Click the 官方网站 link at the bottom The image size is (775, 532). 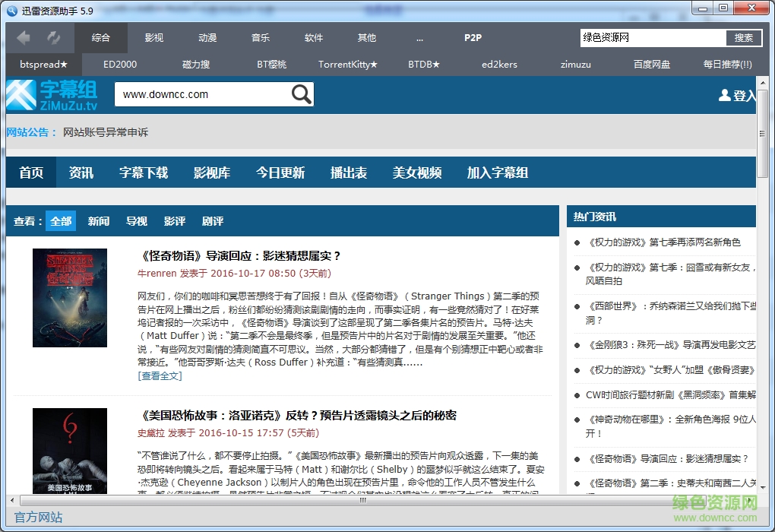[37, 517]
